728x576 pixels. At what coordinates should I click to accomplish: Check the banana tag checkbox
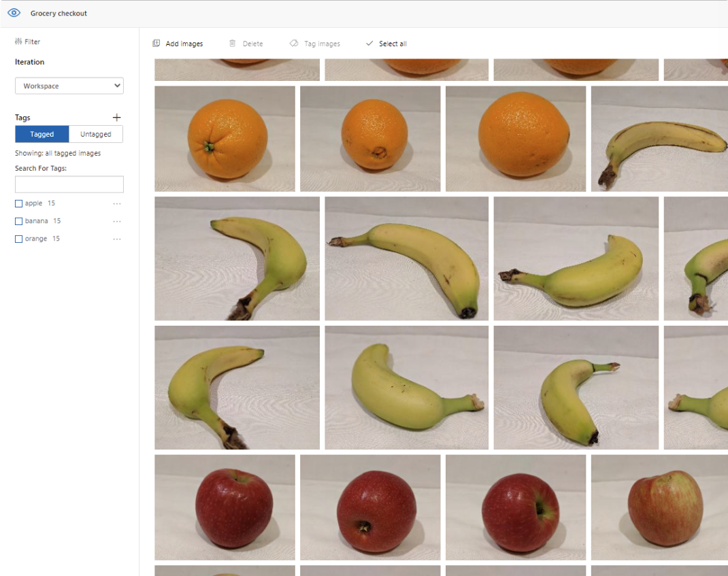point(18,222)
